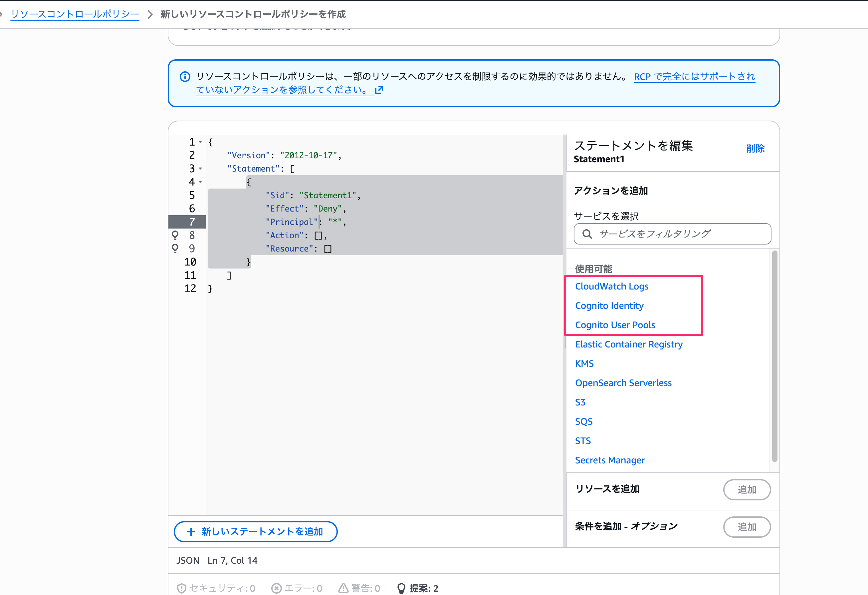Viewport: 868px width, 595px height.
Task: Click the 提案 lightbulb icon showing 2 suggestions
Action: pos(401,588)
